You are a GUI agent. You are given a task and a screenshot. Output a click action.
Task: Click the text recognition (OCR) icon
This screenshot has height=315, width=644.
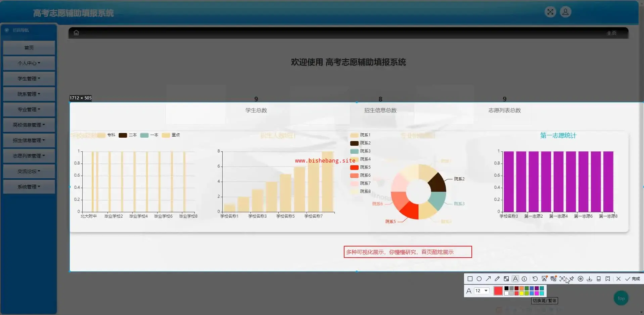(562, 279)
